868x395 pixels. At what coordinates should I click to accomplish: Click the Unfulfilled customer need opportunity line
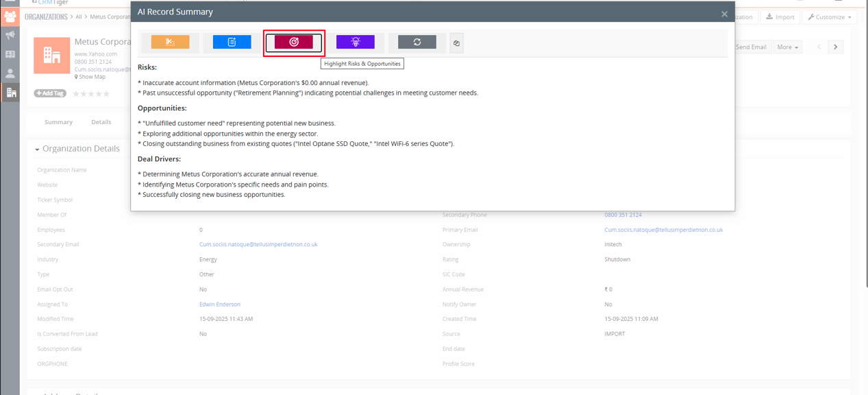coord(237,123)
